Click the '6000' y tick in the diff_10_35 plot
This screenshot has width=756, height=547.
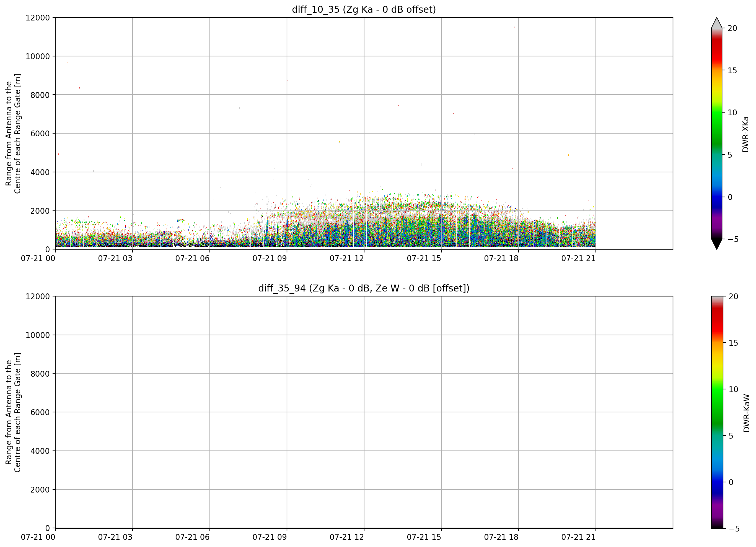pyautogui.click(x=40, y=134)
